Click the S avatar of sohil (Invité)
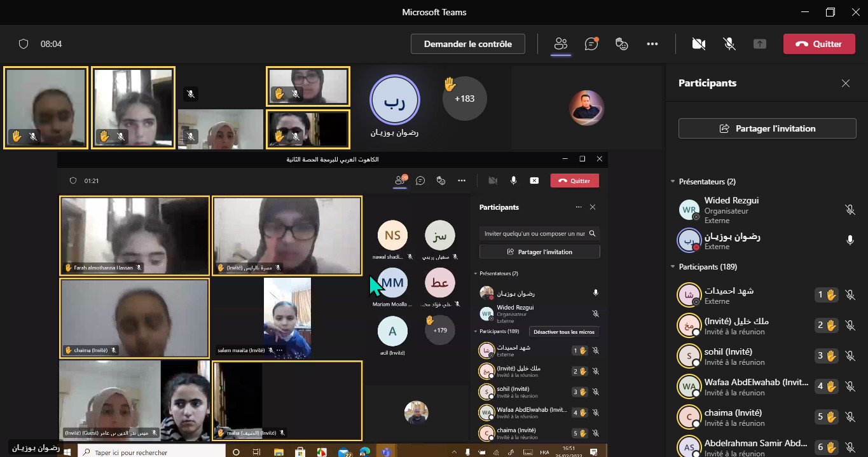The height and width of the screenshot is (457, 868). click(689, 356)
